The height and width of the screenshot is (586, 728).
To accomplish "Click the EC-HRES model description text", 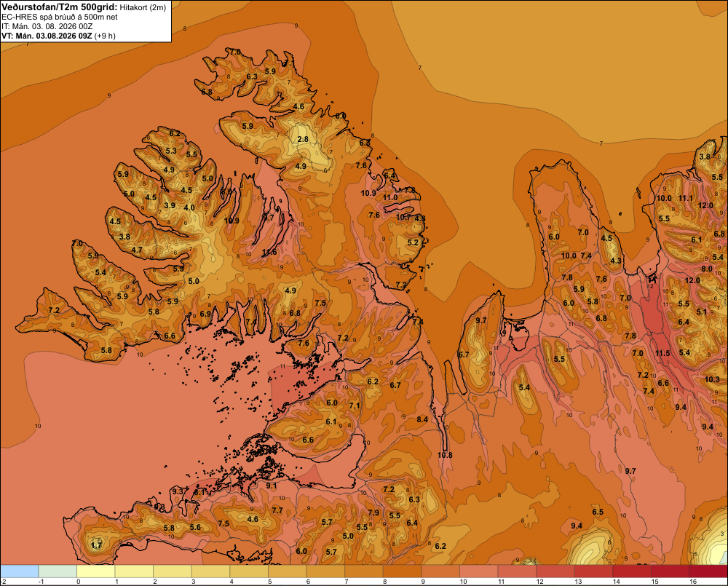I will tap(60, 17).
